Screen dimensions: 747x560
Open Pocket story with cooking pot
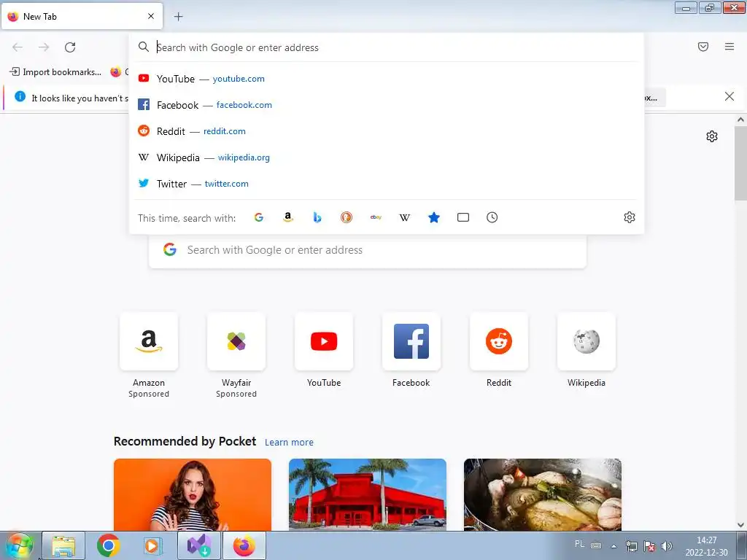coord(543,495)
